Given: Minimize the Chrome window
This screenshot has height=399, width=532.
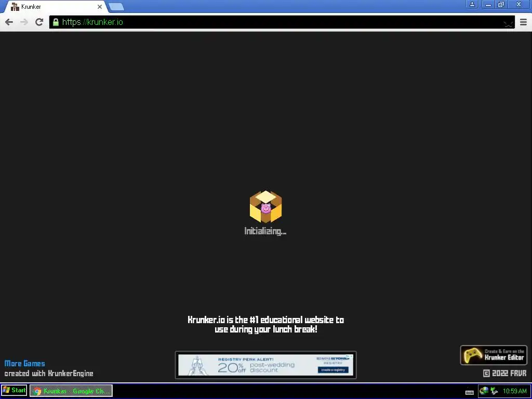Looking at the screenshot, I should click(488, 4).
